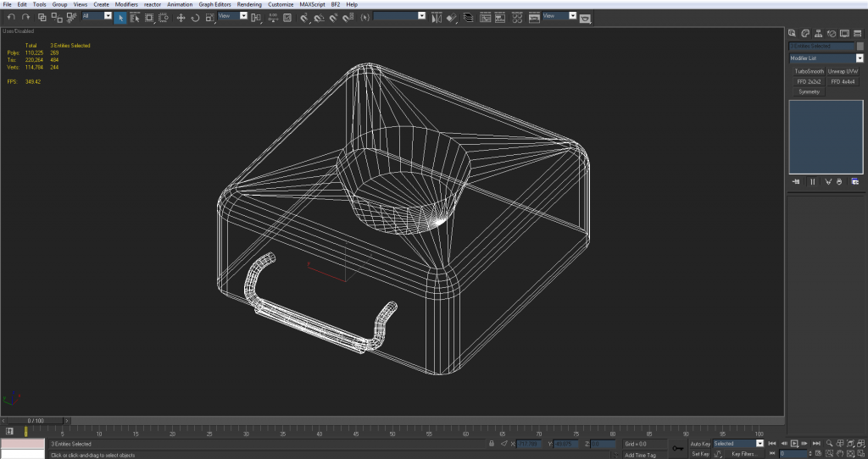Click the X coordinate input field
Screen dimensions: 868x459
[529, 443]
